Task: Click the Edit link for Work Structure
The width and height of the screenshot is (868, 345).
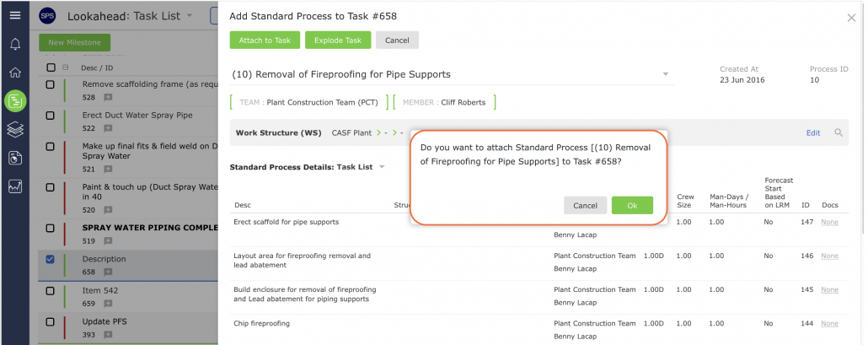Action: pos(813,133)
